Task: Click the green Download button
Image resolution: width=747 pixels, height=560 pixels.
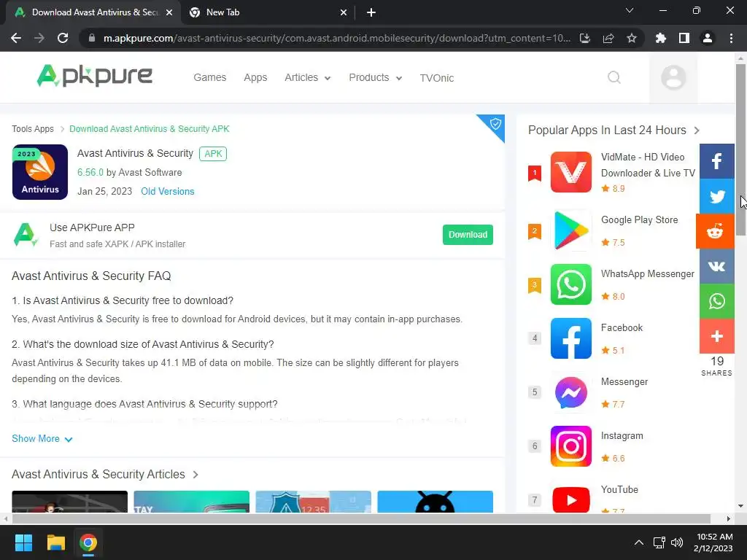Action: (x=468, y=235)
